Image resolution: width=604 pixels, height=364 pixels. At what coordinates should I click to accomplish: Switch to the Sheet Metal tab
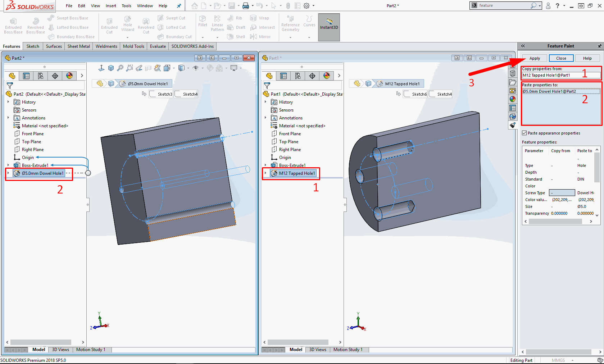[x=78, y=46]
